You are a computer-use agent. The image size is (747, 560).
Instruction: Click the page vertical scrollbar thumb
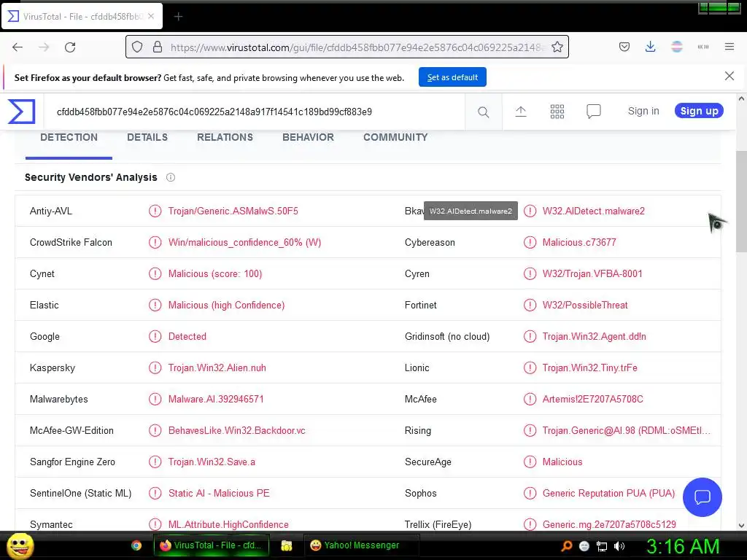coord(741,201)
